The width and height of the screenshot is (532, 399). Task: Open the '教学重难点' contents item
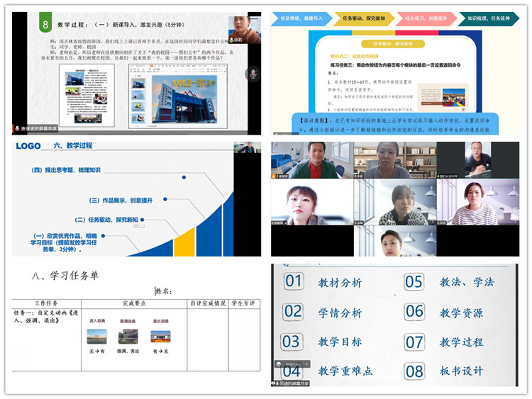tap(345, 371)
